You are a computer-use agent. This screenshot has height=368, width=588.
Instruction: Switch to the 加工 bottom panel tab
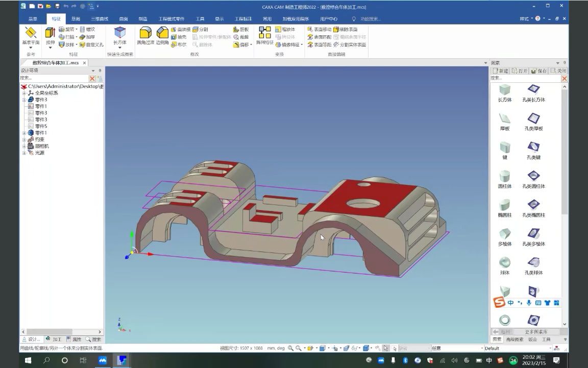click(x=54, y=339)
